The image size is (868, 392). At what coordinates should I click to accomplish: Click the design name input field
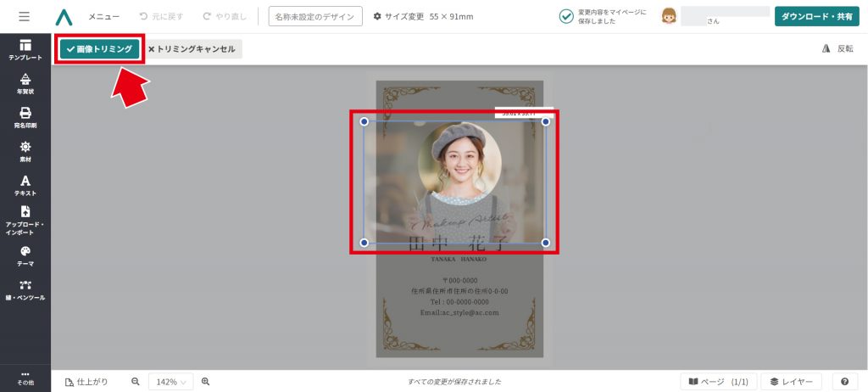pos(315,17)
